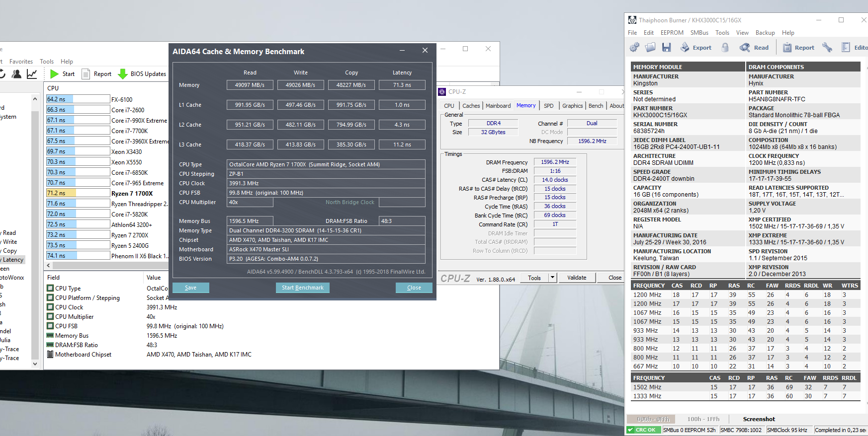Click the Memory read value 49097 MB/s field
868x436 pixels.
[x=250, y=85]
